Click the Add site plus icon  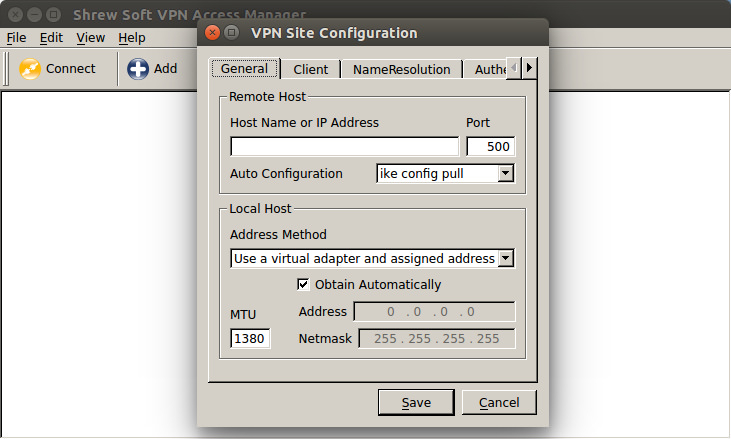tap(138, 69)
